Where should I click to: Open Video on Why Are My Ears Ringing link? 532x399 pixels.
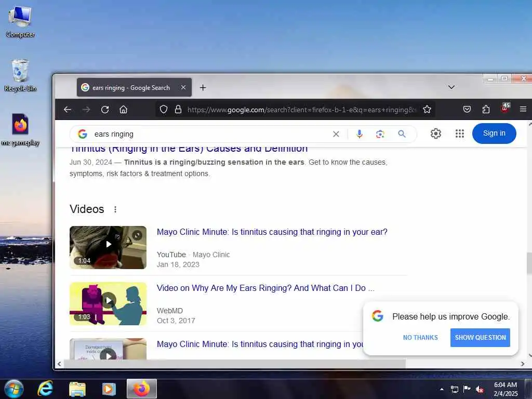(x=265, y=288)
